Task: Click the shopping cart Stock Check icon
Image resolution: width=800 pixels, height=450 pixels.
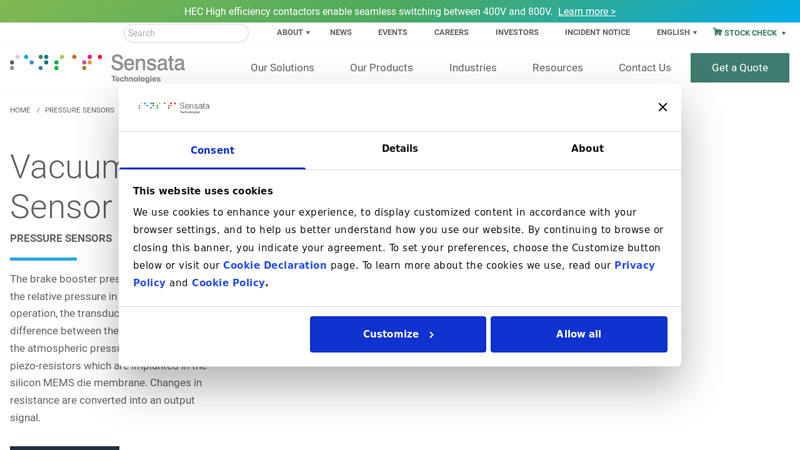Action: click(717, 32)
